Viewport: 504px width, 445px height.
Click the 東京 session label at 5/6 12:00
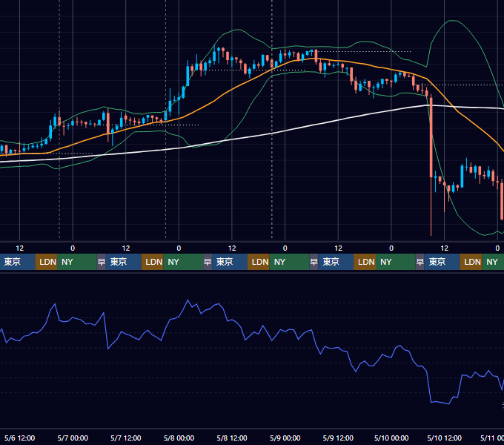point(17,262)
